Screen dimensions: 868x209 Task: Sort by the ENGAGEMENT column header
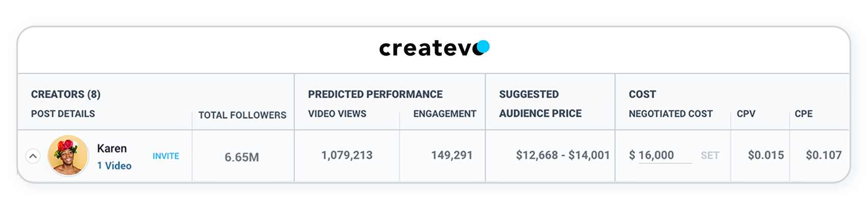pos(445,114)
